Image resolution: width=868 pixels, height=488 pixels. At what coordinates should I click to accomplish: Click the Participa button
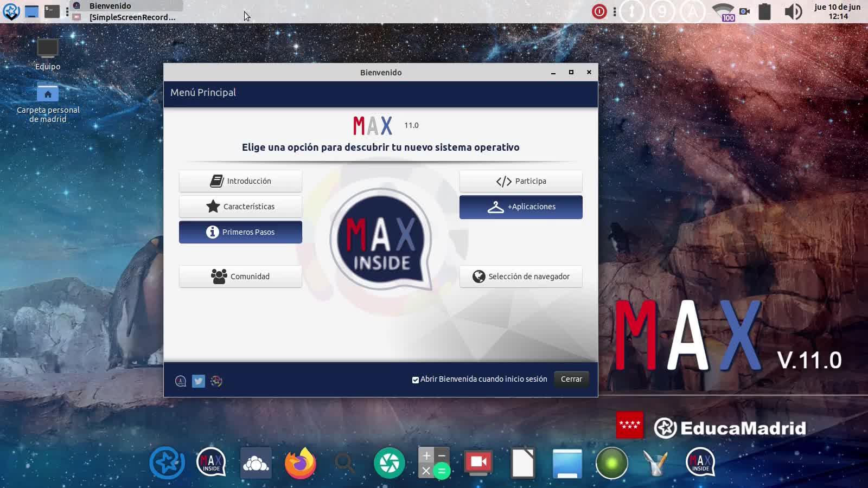click(521, 181)
